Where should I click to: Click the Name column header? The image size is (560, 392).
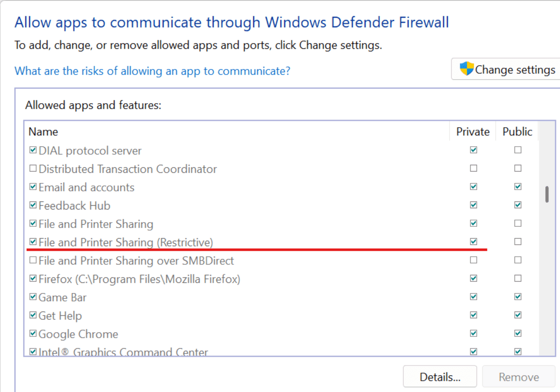pos(238,132)
